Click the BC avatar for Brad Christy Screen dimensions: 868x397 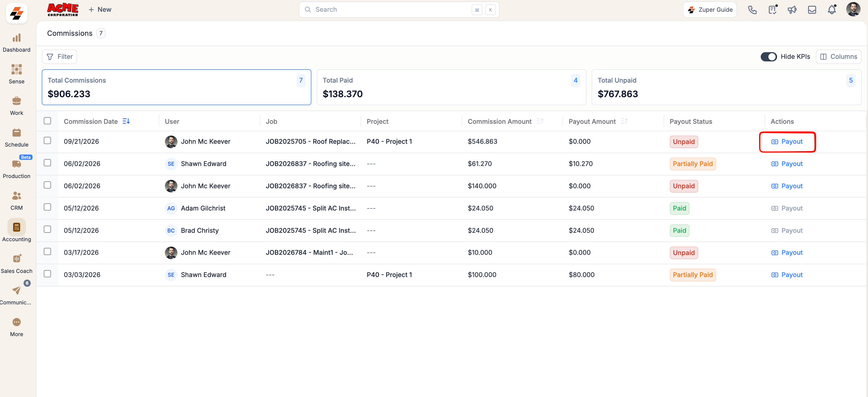click(x=171, y=230)
